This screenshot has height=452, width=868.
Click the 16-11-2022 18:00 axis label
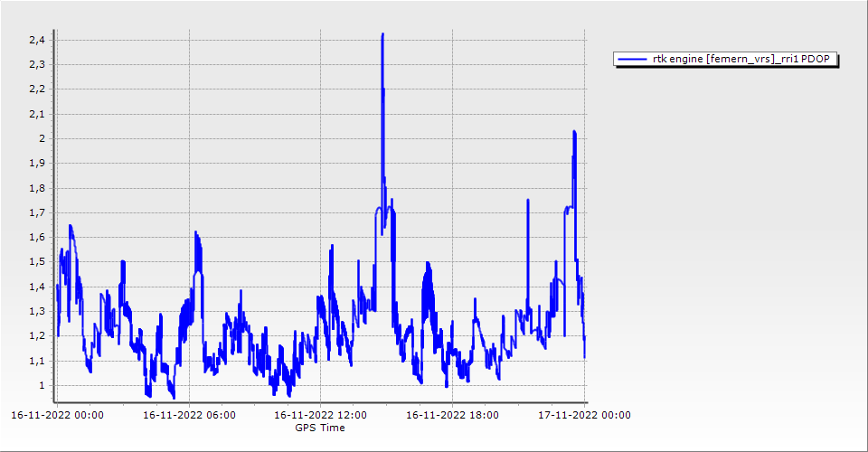click(x=453, y=416)
